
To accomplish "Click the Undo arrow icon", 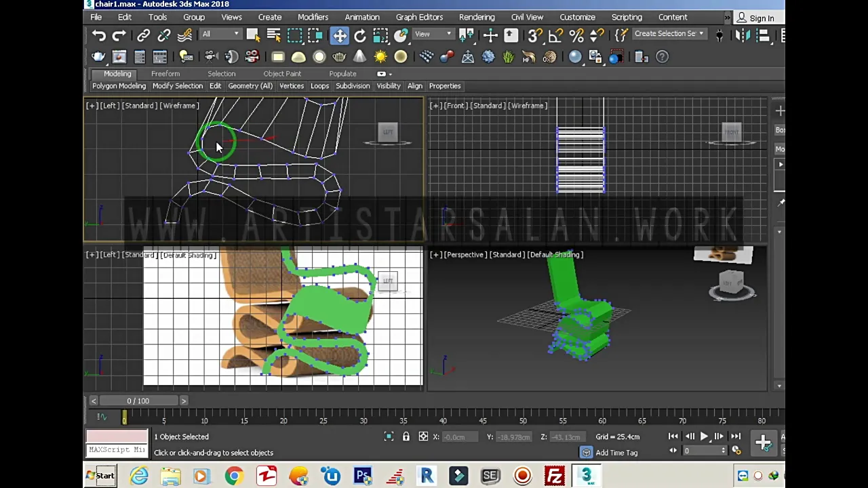I will (x=99, y=35).
